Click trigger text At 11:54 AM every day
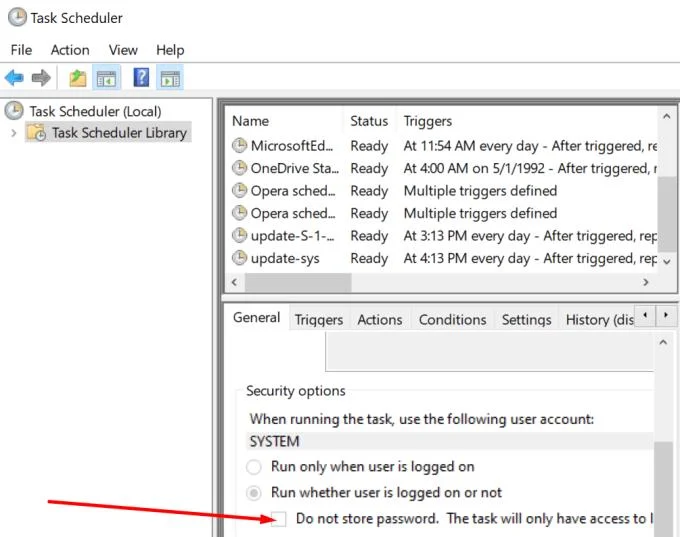 point(471,146)
